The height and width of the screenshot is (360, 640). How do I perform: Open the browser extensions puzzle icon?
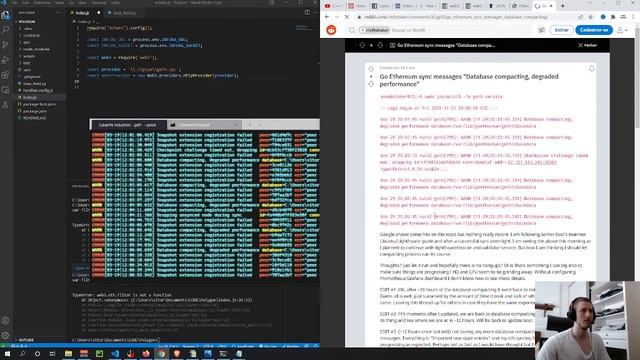613,17
